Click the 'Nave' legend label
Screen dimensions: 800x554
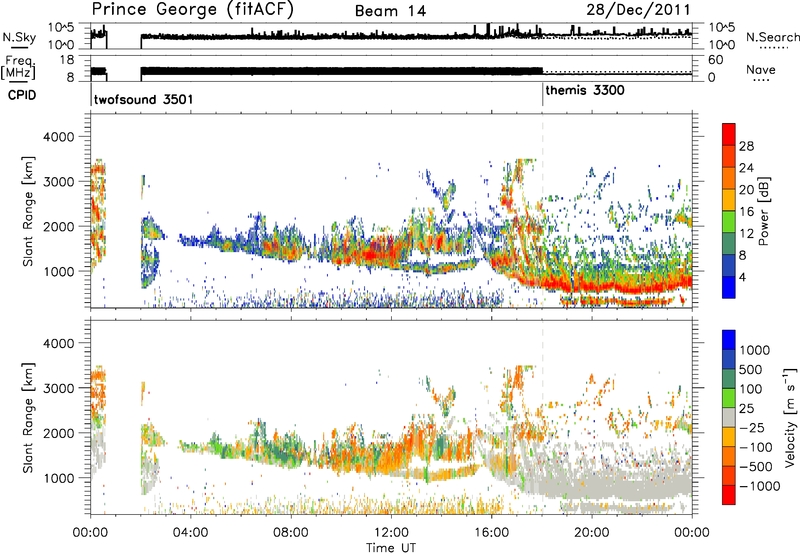[x=761, y=69]
